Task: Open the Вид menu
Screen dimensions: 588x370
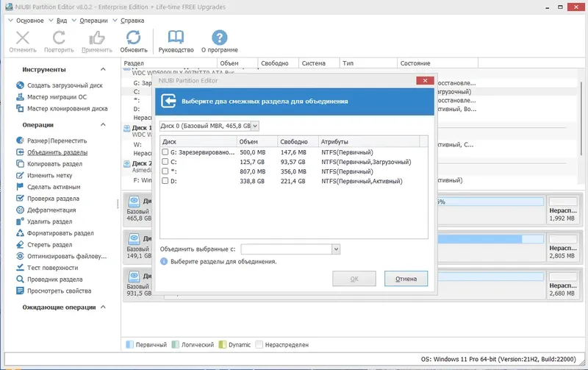Action: click(x=62, y=21)
